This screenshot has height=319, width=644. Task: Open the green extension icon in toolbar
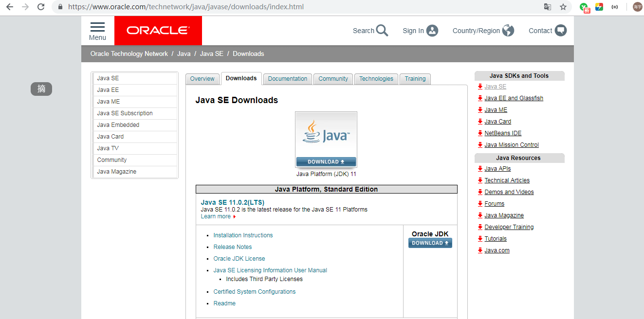tap(585, 7)
